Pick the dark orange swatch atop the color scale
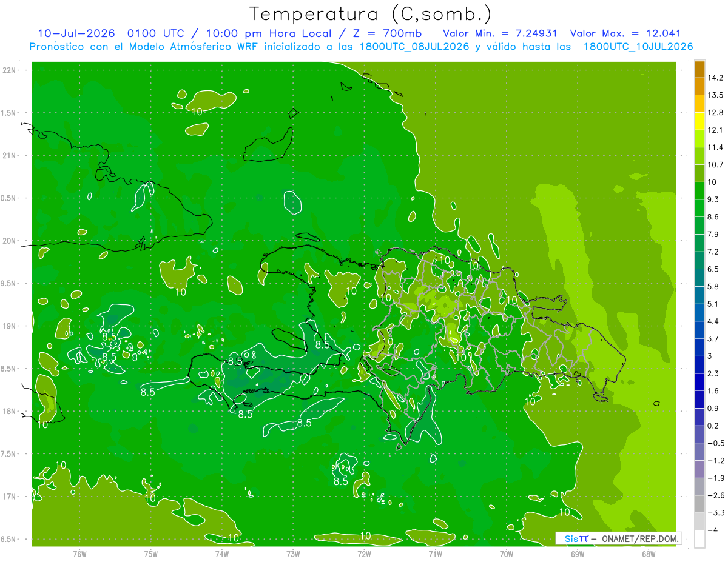The width and height of the screenshot is (728, 562). point(699,69)
